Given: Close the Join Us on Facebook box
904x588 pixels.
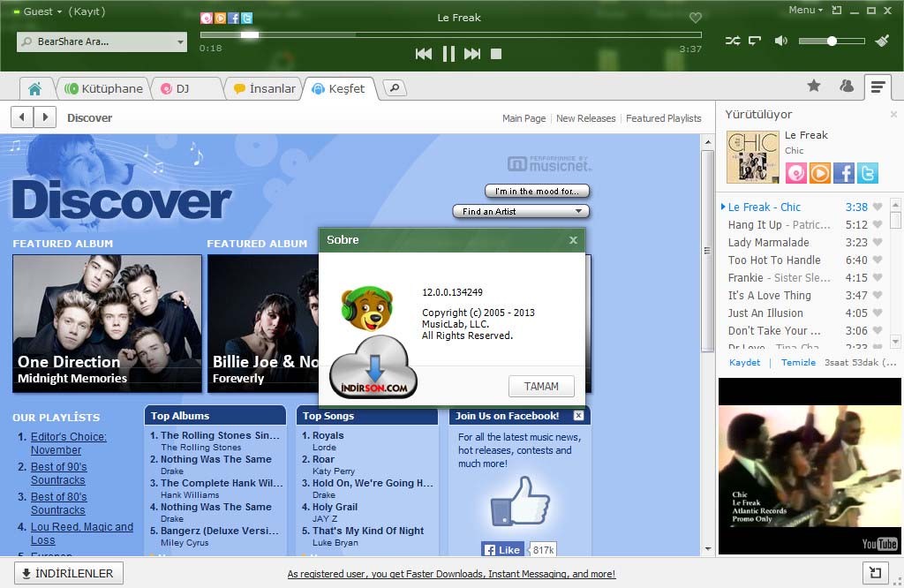Looking at the screenshot, I should pyautogui.click(x=578, y=416).
